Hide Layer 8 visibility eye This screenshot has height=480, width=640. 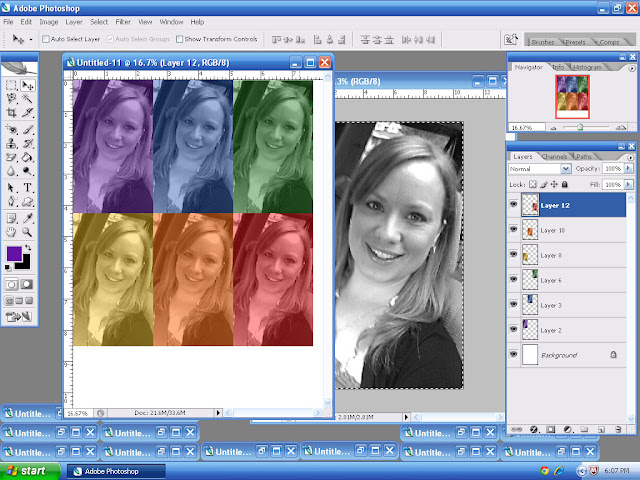pyautogui.click(x=513, y=254)
